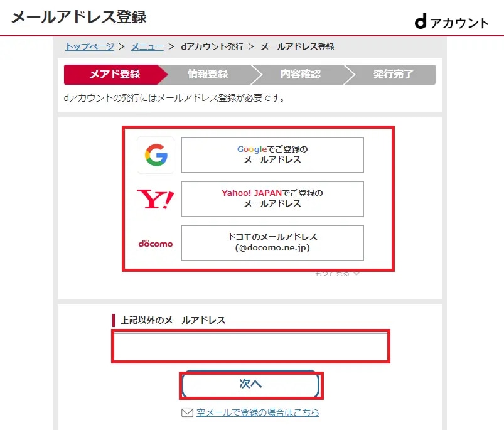Focus the 上記以外のメールアドレス input field
This screenshot has width=504, height=430.
[x=250, y=347]
